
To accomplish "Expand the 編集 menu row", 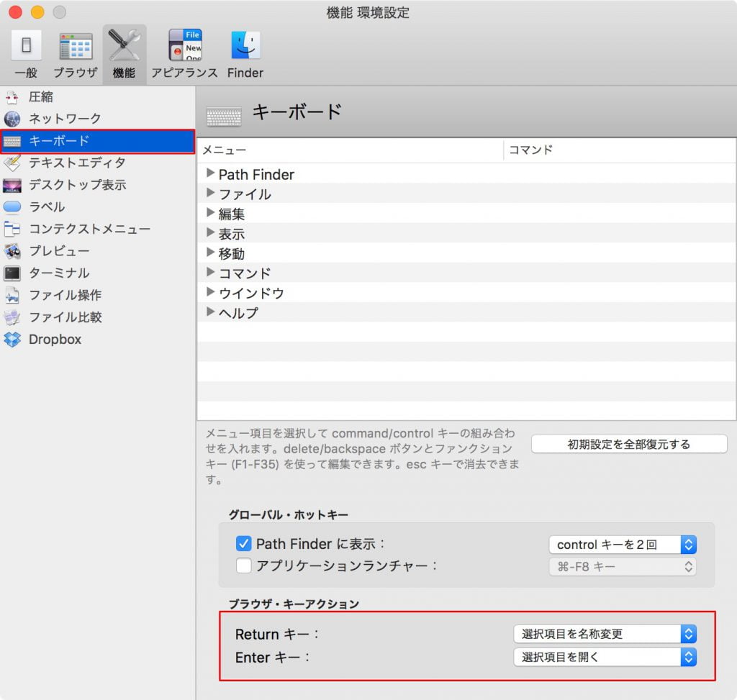I will click(x=210, y=213).
